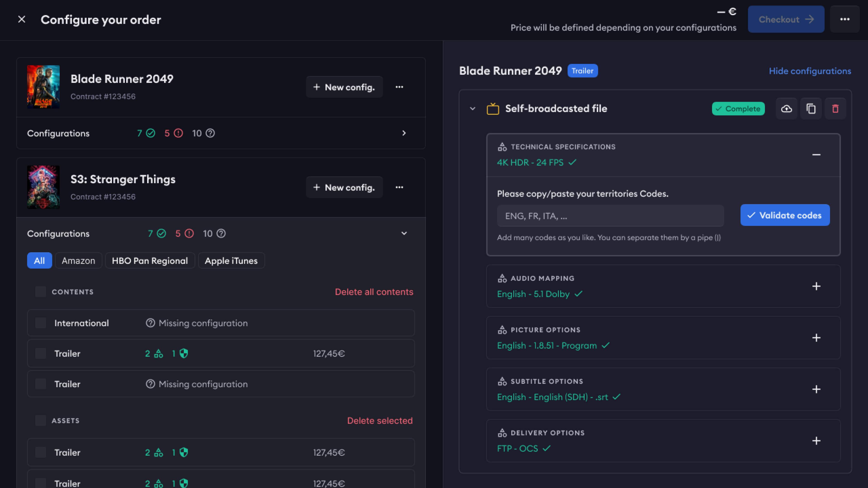
Task: Click the shapes icon in Contents Trailer row
Action: pos(158,353)
